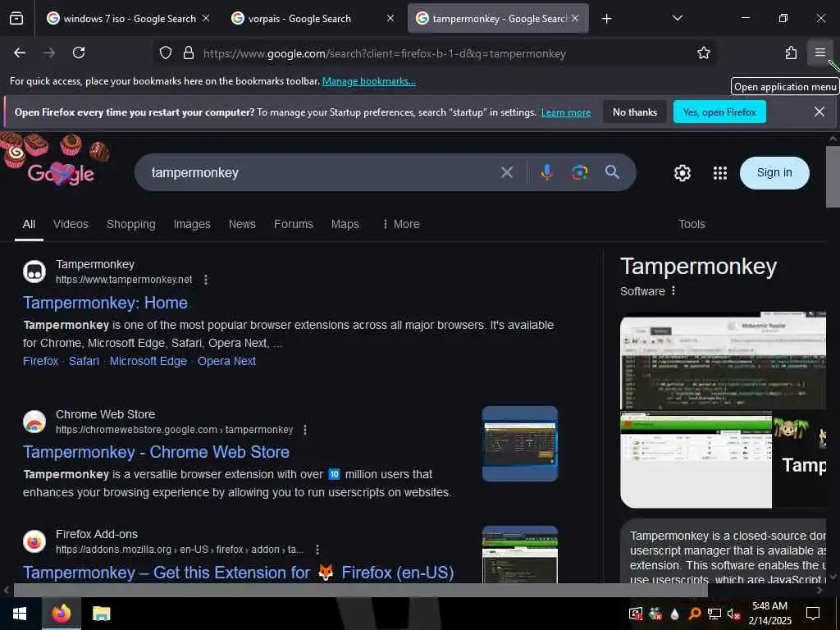
Task: Open the Windows Start menu
Action: click(x=20, y=614)
